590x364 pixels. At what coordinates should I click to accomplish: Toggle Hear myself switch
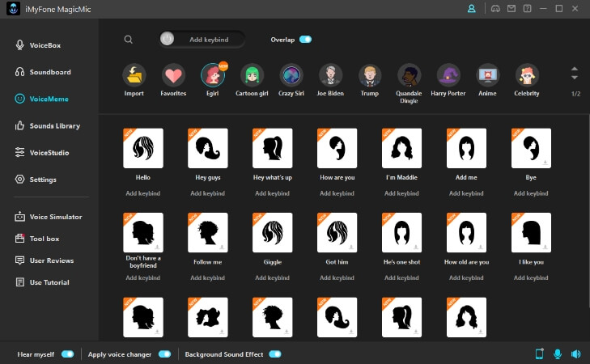point(68,354)
